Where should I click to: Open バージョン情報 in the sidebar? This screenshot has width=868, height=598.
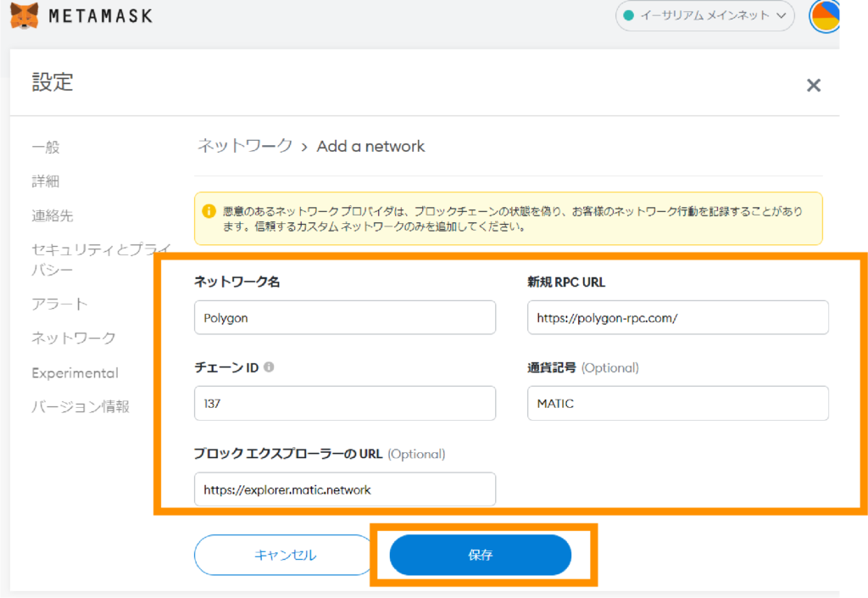pos(81,407)
